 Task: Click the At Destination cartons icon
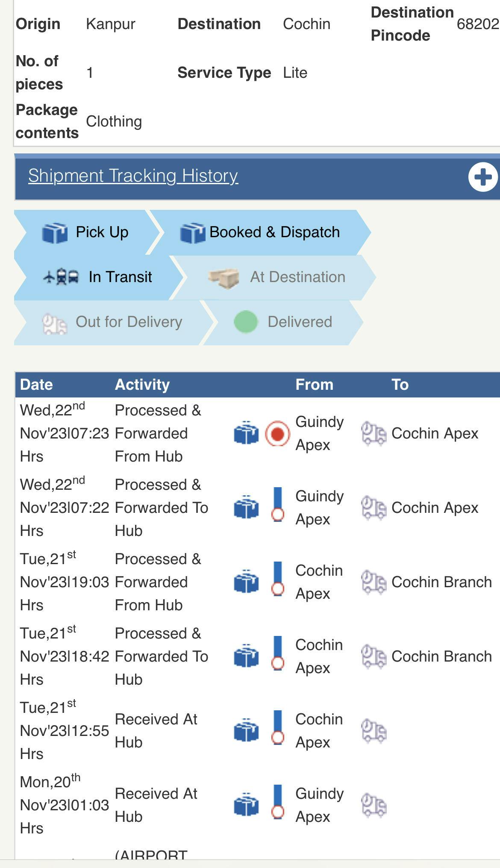pyautogui.click(x=224, y=278)
